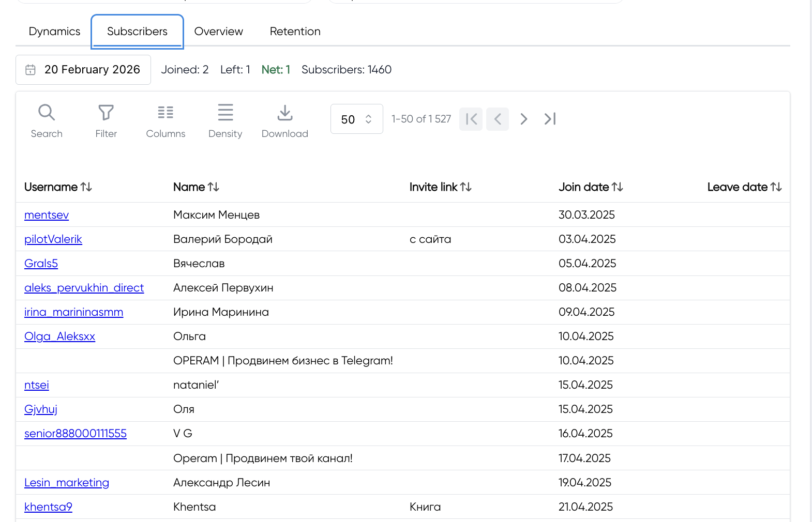Image resolution: width=812 pixels, height=522 pixels.
Task: Click the join date 03.04.2025
Action: click(587, 239)
